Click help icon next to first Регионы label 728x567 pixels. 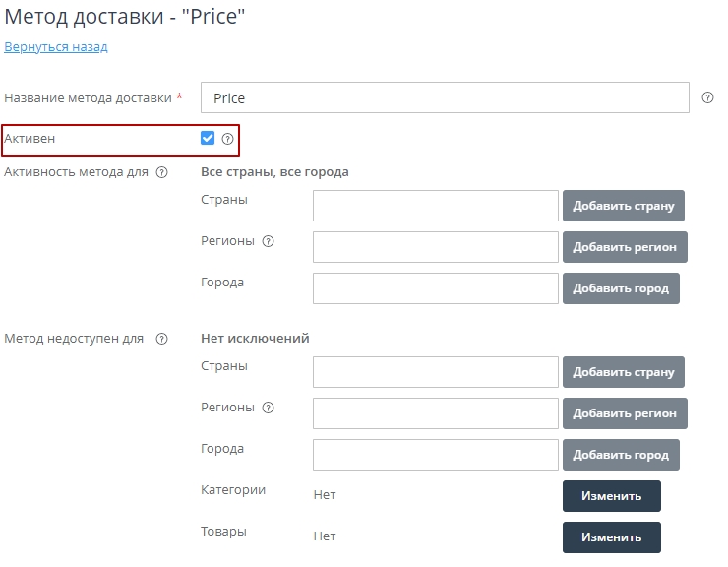[x=269, y=241]
